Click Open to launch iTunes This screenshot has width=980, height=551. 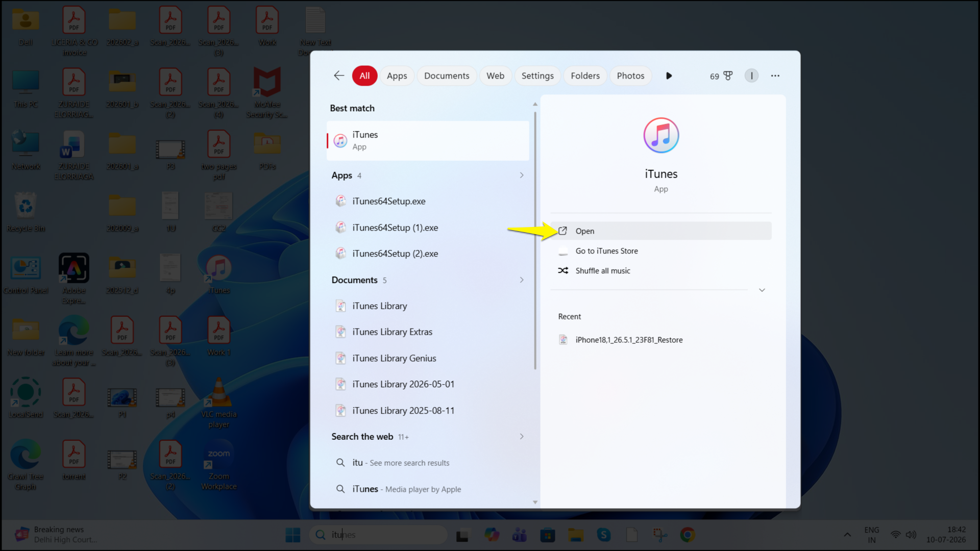[x=661, y=231]
